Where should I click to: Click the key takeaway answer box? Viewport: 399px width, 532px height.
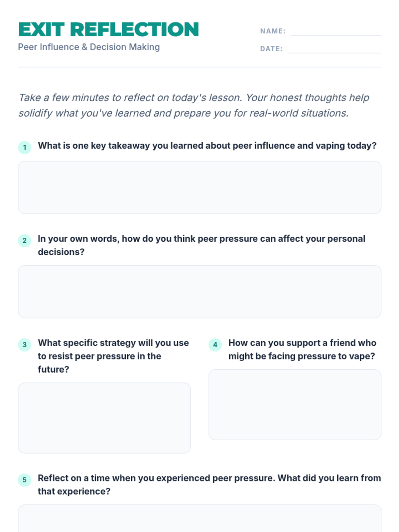click(199, 188)
